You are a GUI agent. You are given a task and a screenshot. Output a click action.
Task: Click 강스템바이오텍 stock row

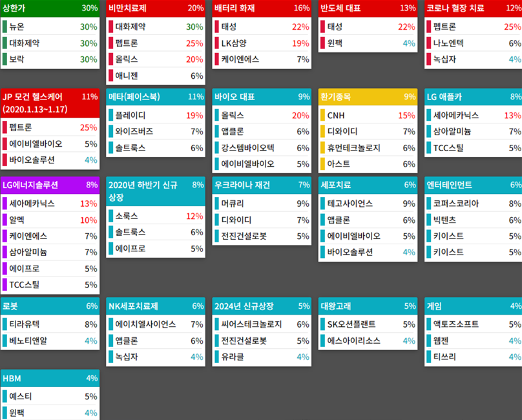click(x=262, y=148)
